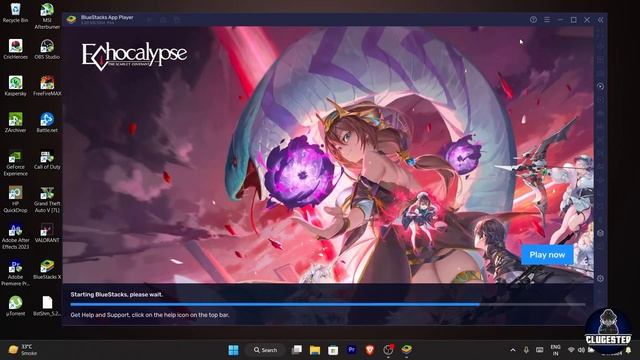Switch to BlueStacks taskbar icon
The image size is (640, 360).
(406, 349)
